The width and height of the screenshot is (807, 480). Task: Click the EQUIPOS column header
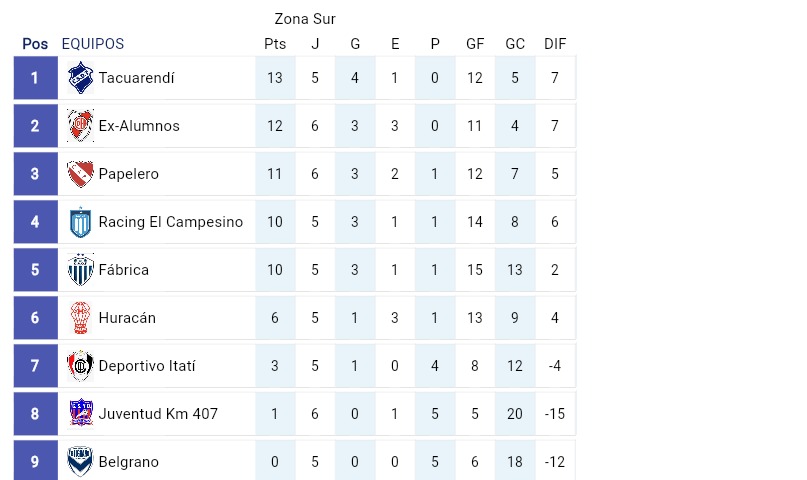pos(93,44)
